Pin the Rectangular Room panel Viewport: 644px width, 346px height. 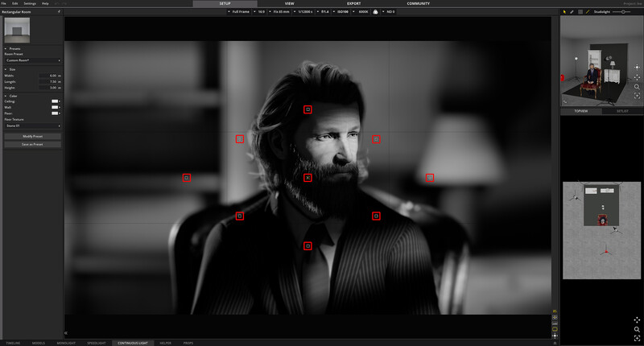[59, 11]
